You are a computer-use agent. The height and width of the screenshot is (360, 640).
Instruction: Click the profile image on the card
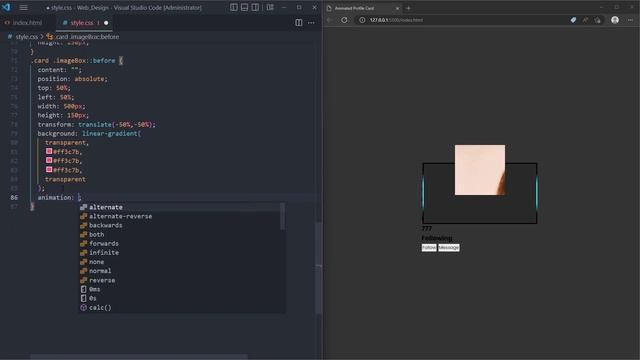coord(480,170)
